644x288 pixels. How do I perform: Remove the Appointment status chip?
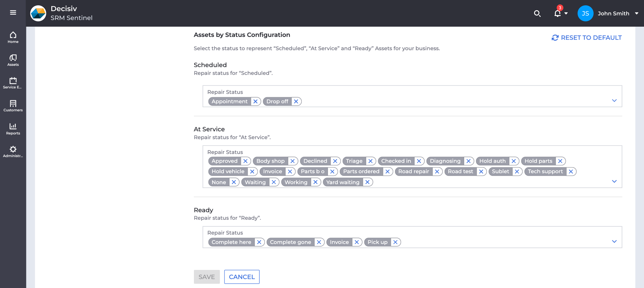tap(255, 101)
